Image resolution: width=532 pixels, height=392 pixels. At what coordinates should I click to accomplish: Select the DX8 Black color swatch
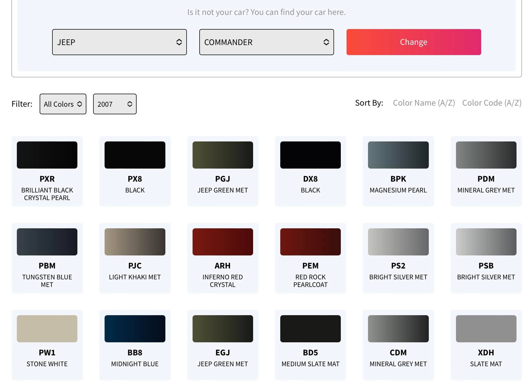tap(310, 155)
